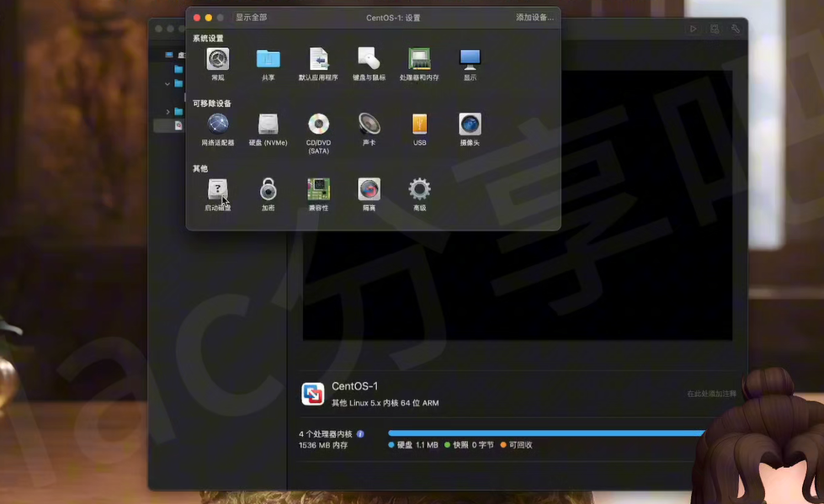Image resolution: width=824 pixels, height=504 pixels.
Task: Click the 4 个处理器内核 text
Action: [325, 434]
